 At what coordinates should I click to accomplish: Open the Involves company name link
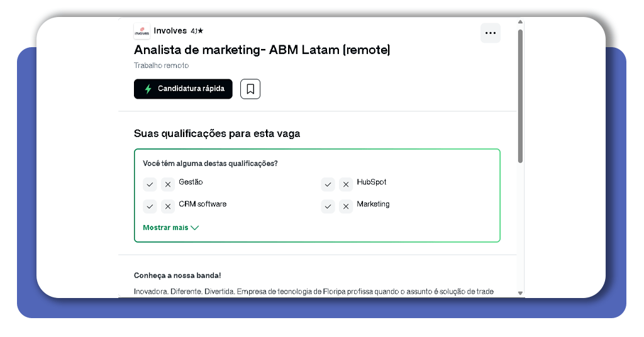170,31
